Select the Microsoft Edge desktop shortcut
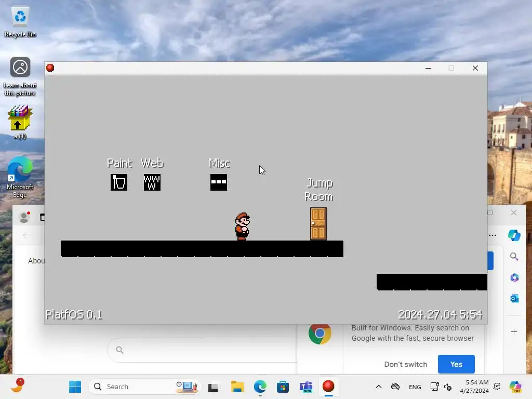This screenshot has height=399, width=532. [x=20, y=177]
